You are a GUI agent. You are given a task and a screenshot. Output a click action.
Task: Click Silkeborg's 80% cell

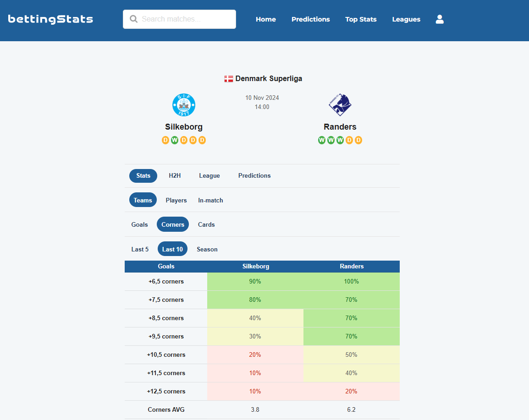pos(255,300)
